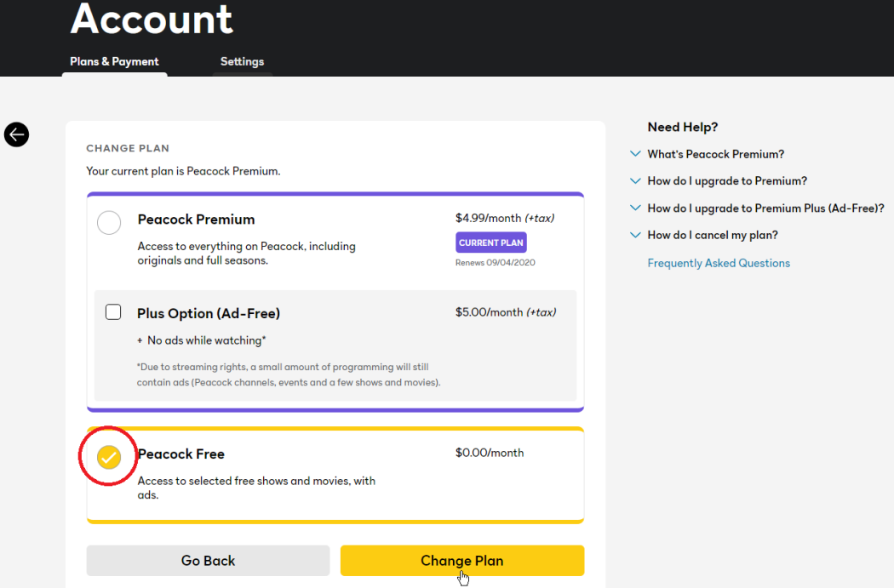Enable the Plus Option (Ad-Free) checkbox
Viewport: 894px width, 588px height.
coord(113,311)
